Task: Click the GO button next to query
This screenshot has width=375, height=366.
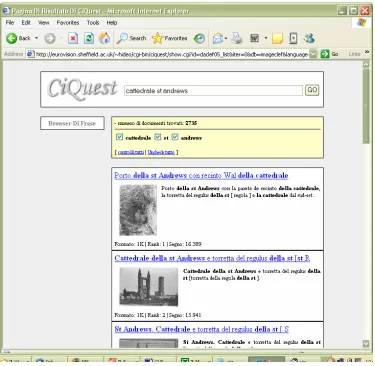Action: (x=312, y=90)
